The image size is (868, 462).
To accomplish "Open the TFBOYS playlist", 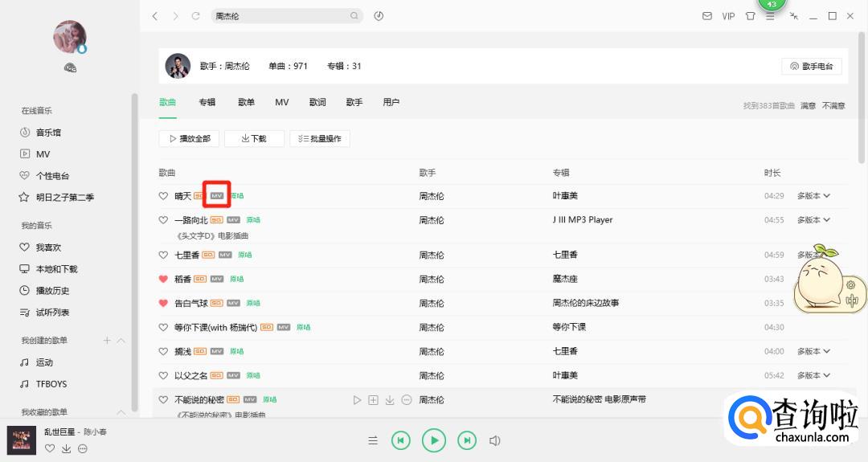I will click(51, 383).
